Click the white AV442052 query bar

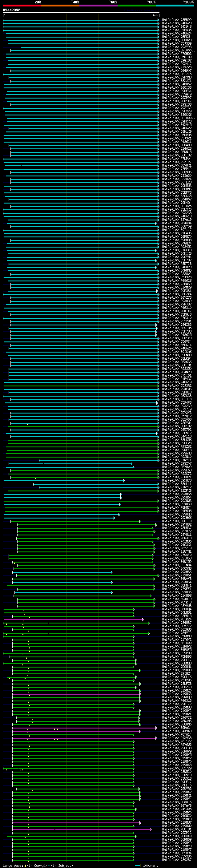click(x=81, y=12)
